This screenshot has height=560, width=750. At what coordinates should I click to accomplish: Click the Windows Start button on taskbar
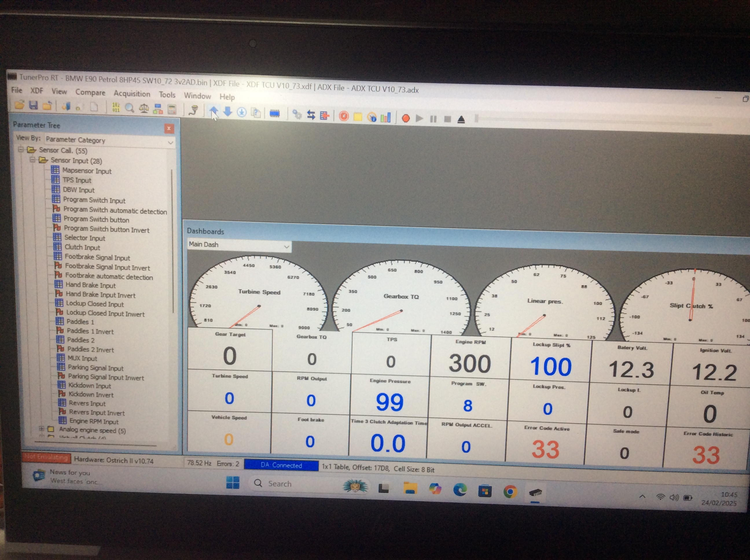coord(233,482)
